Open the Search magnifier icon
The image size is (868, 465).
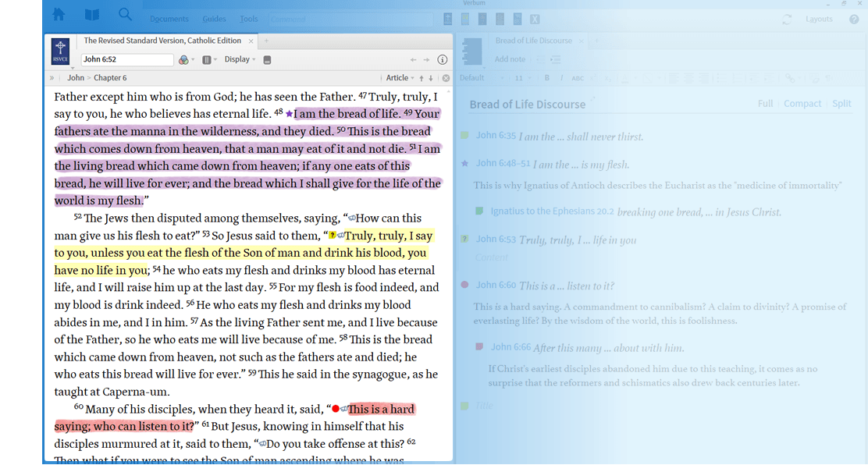tap(125, 14)
